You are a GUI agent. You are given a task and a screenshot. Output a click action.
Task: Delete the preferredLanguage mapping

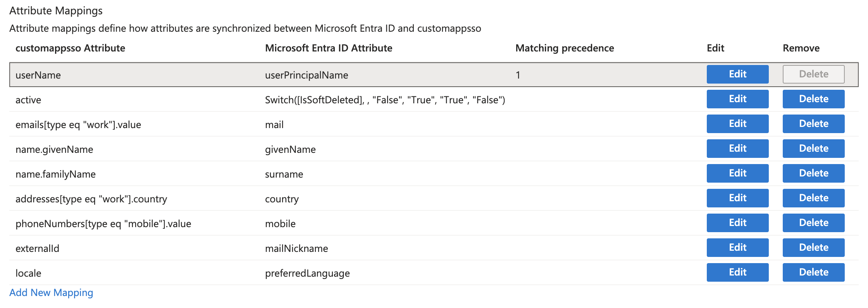pos(813,272)
